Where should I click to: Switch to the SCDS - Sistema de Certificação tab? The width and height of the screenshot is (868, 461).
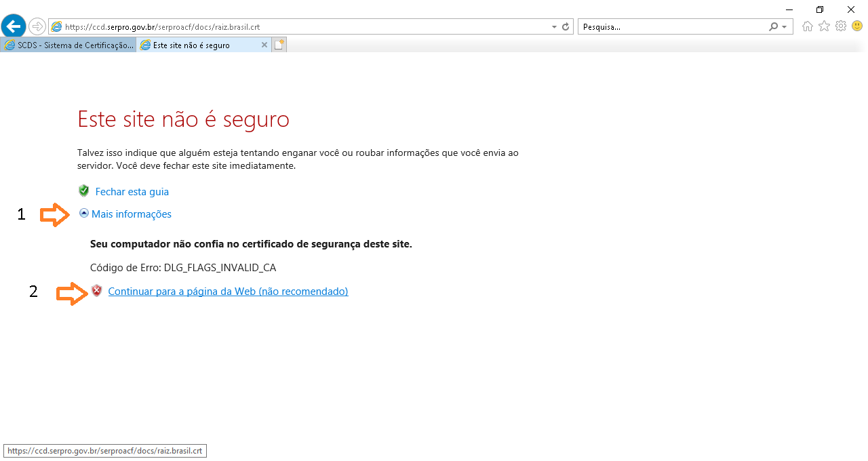pos(68,45)
